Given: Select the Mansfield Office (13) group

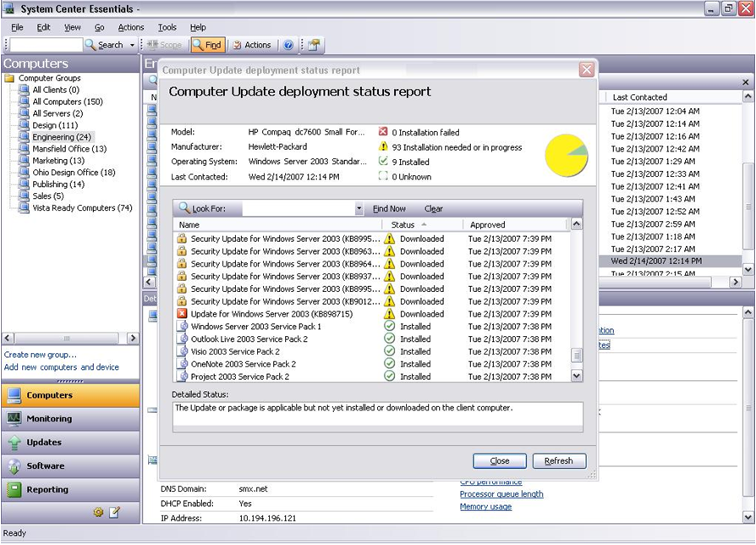Looking at the screenshot, I should (x=69, y=149).
